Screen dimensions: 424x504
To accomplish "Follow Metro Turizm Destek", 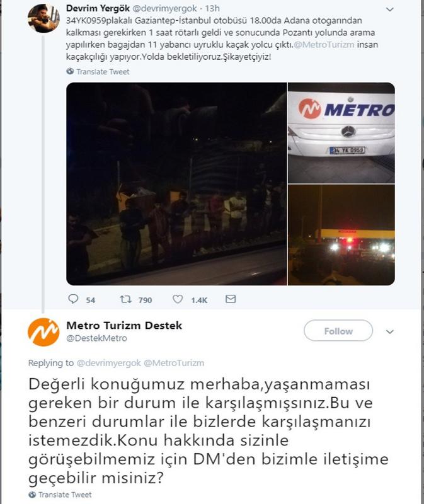I will 338,330.
